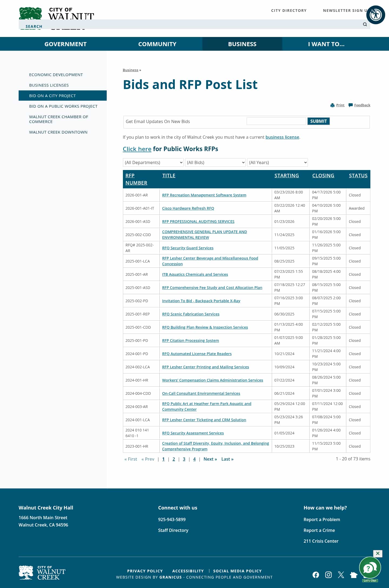This screenshot has width=389, height=588.
Task: Sort by Title column header
Action: (169, 176)
